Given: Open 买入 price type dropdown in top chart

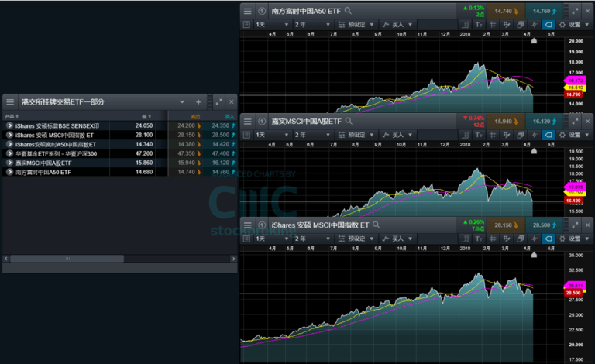Looking at the screenshot, I should [397, 25].
